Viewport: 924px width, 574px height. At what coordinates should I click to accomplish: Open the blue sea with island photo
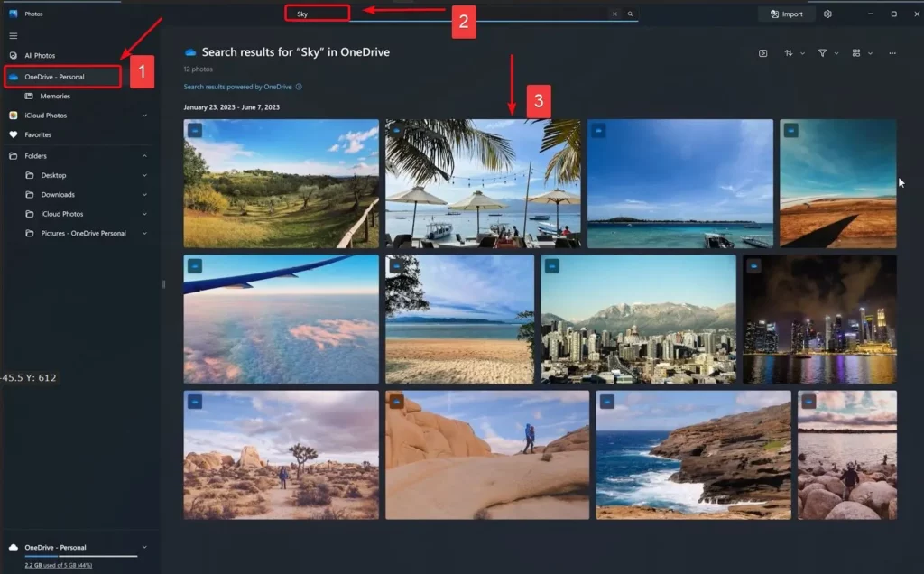(680, 183)
